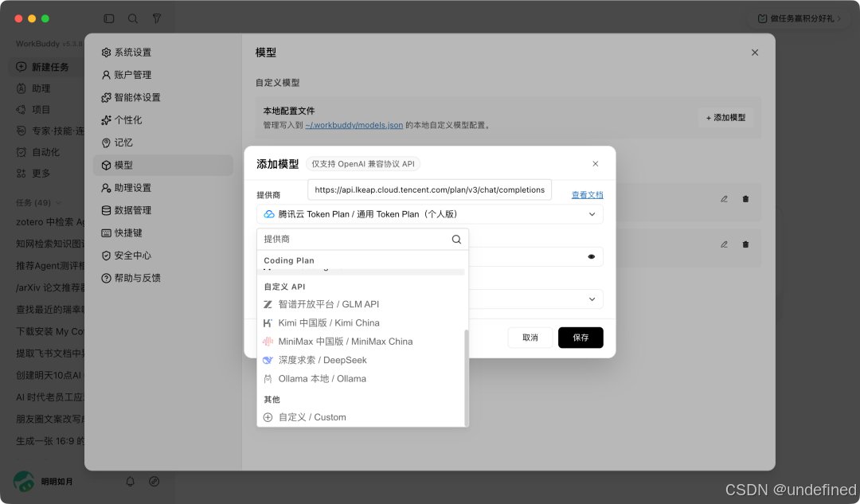
Task: Click 做任务赢积分好礼 banner
Action: pos(799,18)
